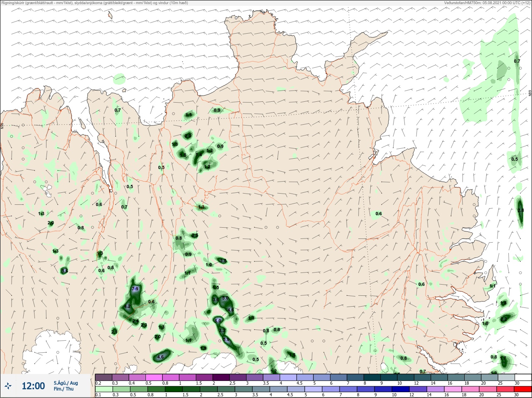Screen dimensions: 532x398
Task: Click the 6.0 precipitation value on the map
Action: point(218,321)
